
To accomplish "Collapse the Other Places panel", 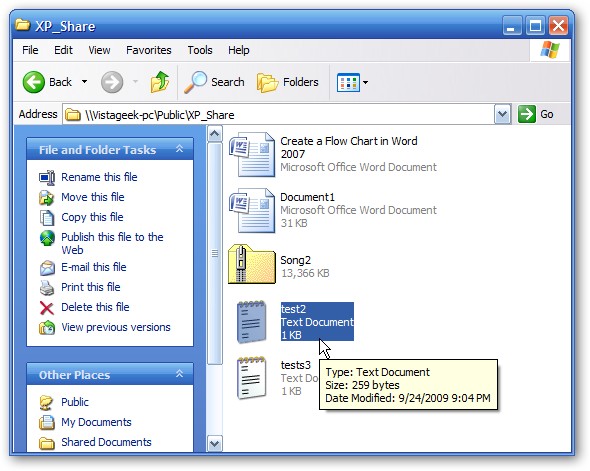I will (179, 374).
